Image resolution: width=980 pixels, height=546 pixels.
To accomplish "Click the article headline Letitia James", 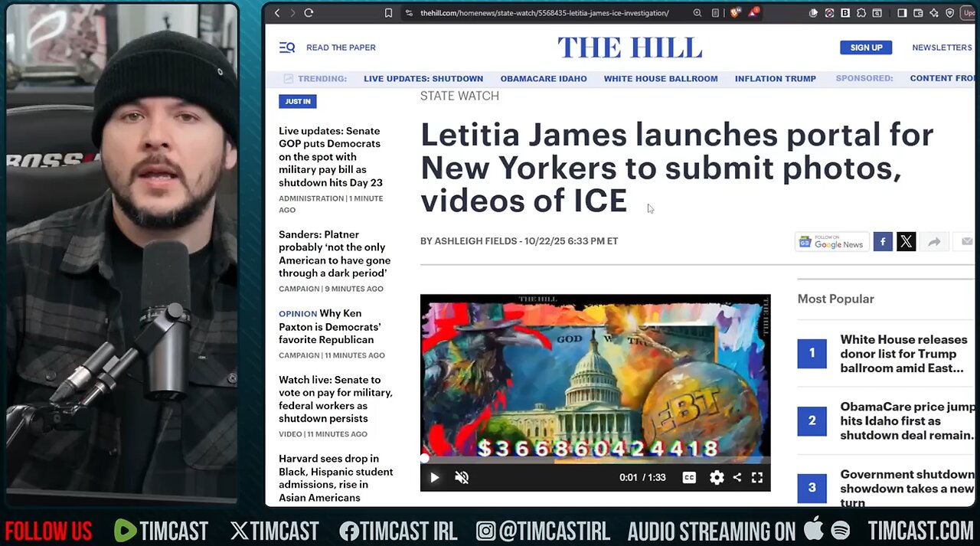I will click(677, 167).
